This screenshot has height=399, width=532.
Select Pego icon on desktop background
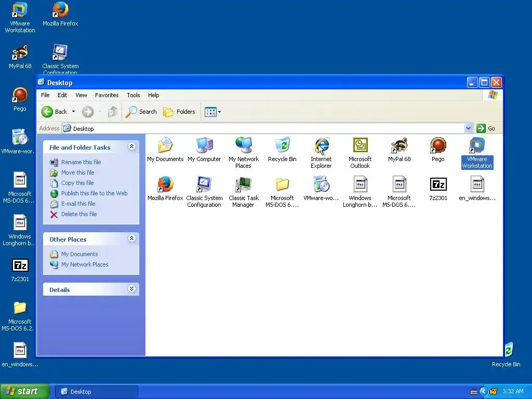coord(20,99)
